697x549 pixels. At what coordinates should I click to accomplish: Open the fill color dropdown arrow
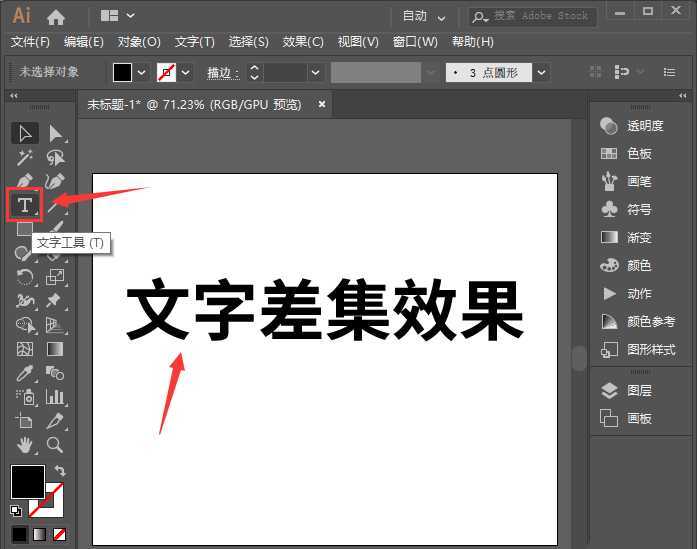pos(141,73)
